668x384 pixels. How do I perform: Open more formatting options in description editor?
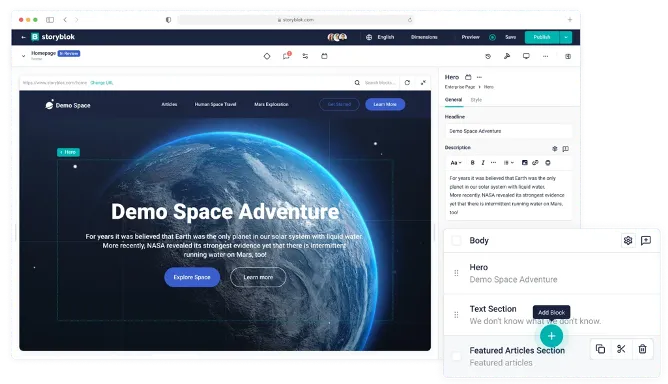(x=493, y=163)
